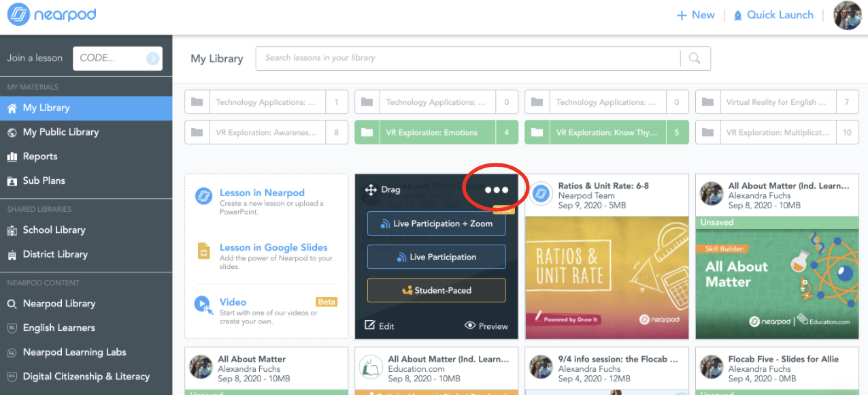The image size is (868, 395).
Task: Open Reports in the sidebar
Action: (x=40, y=157)
